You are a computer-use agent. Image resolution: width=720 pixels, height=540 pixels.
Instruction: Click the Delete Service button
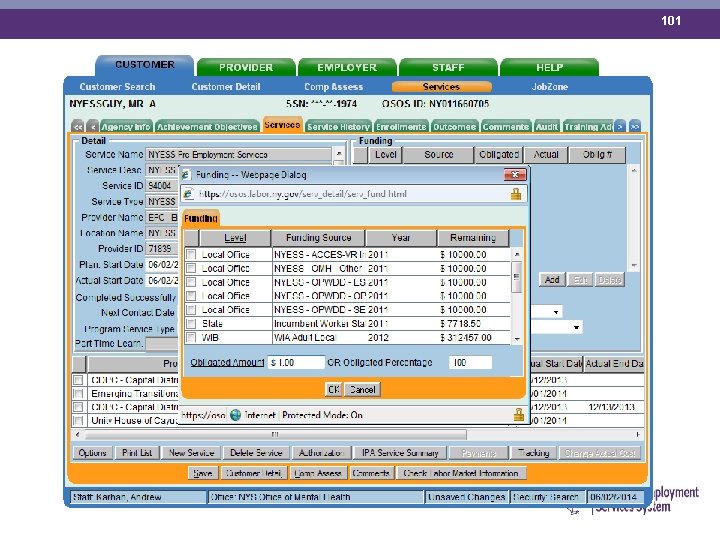pyautogui.click(x=256, y=453)
